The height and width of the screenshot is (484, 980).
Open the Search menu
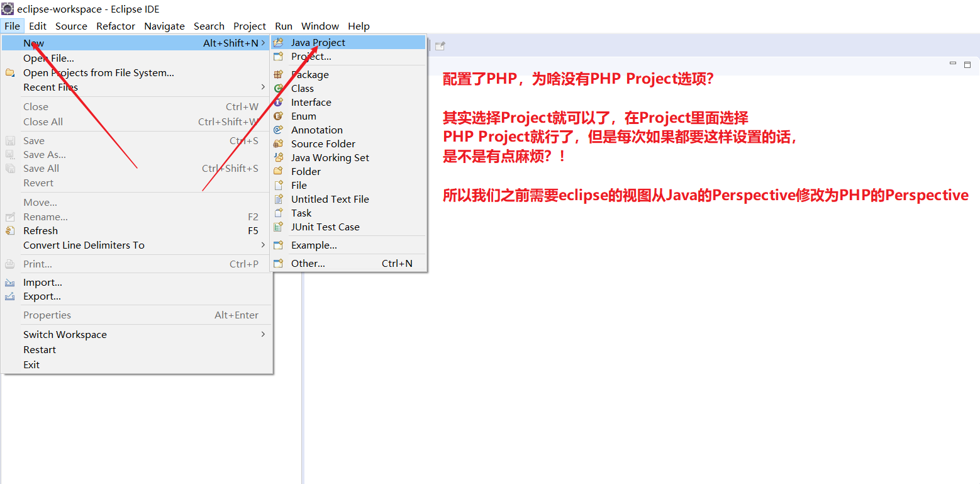(209, 26)
